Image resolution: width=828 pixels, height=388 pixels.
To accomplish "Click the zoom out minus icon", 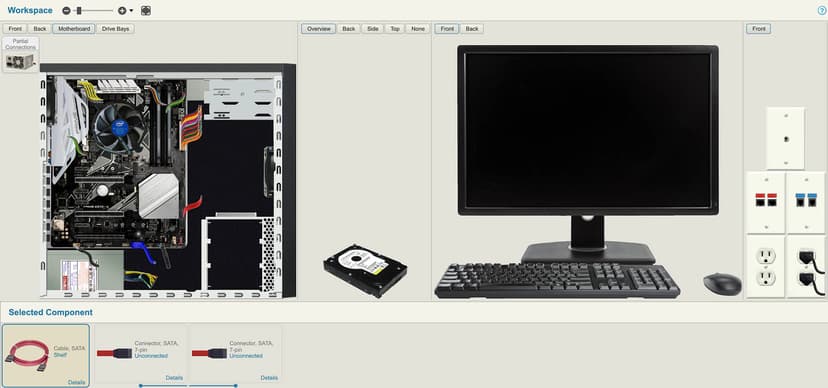I will [x=66, y=11].
